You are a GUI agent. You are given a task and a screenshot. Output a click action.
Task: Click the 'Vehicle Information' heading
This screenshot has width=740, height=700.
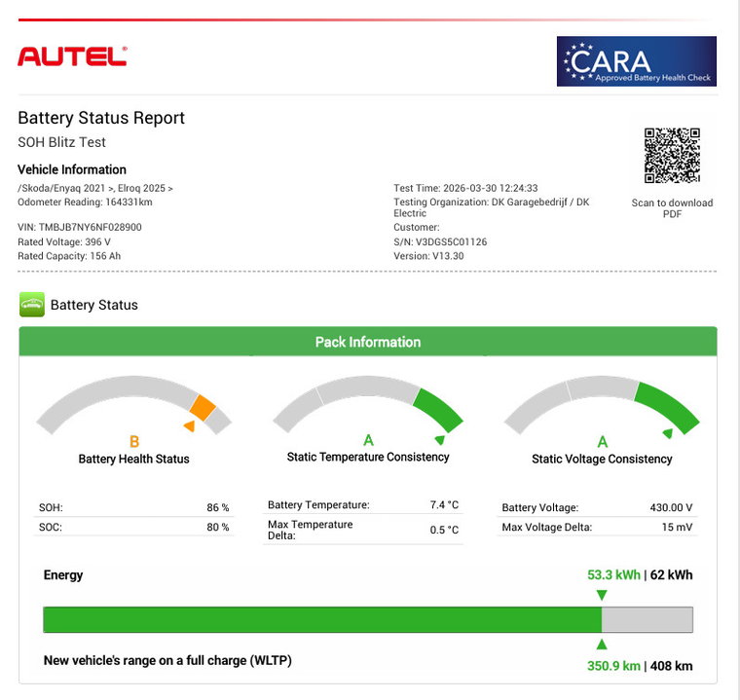point(72,169)
